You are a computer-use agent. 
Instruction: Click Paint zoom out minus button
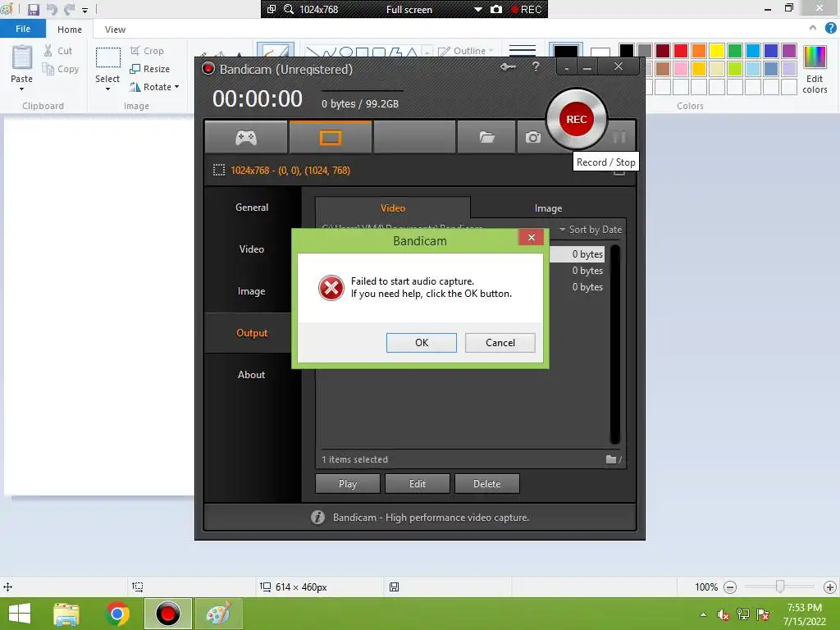pyautogui.click(x=729, y=587)
